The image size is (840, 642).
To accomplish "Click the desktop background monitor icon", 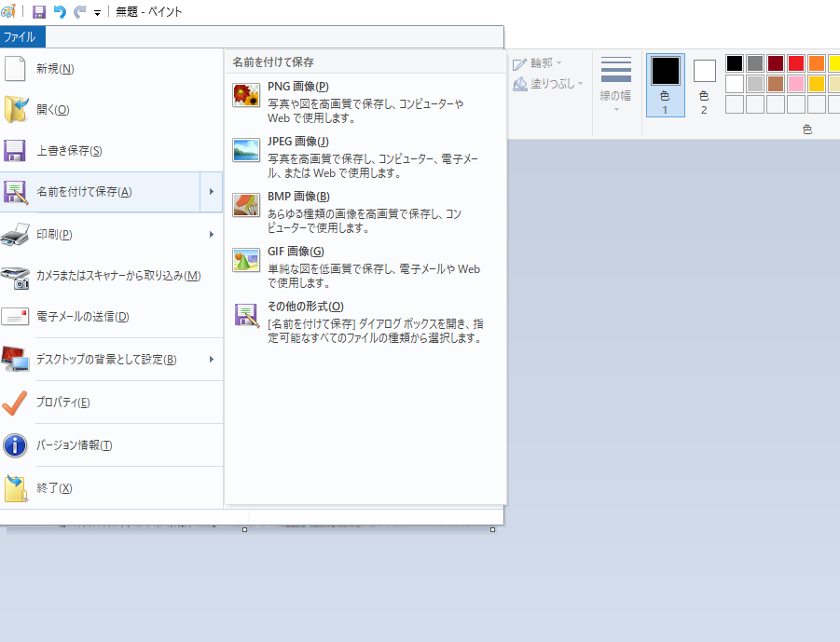I will (15, 359).
